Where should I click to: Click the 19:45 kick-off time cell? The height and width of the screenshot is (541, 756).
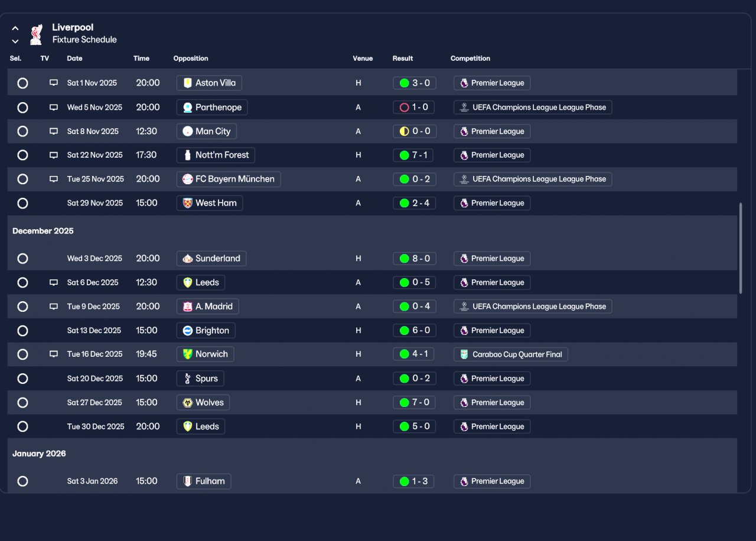pos(146,354)
